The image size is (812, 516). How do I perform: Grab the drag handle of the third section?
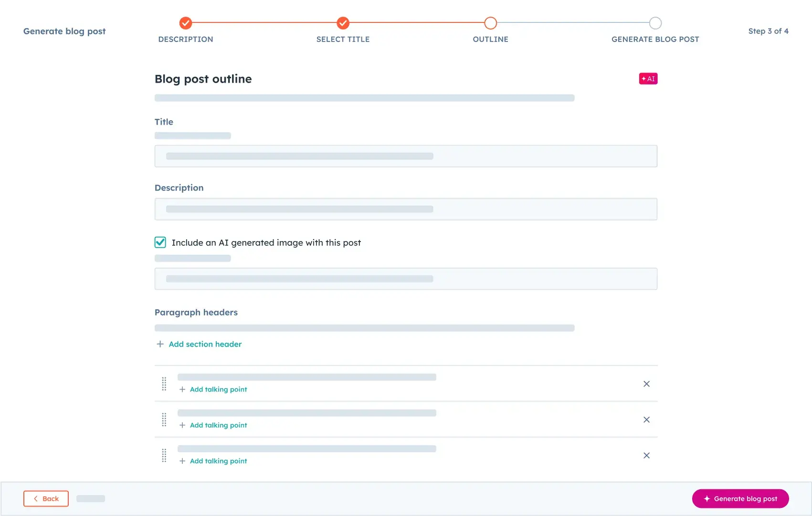164,455
